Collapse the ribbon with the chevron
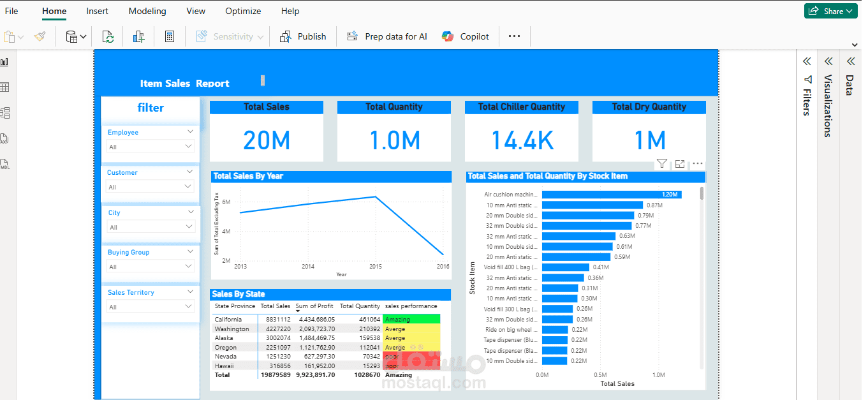Image resolution: width=868 pixels, height=400 pixels. (x=855, y=45)
